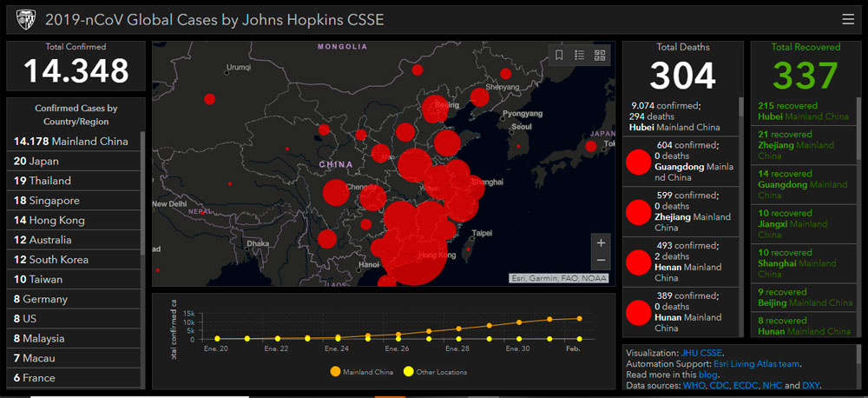The height and width of the screenshot is (398, 868).
Task: Click the red case circle over Beijing
Action: coord(435,109)
